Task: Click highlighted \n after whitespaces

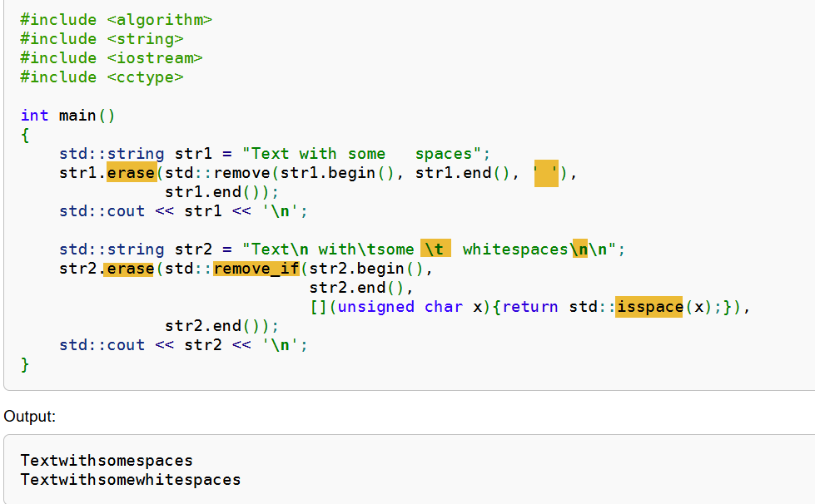Action: (x=579, y=250)
